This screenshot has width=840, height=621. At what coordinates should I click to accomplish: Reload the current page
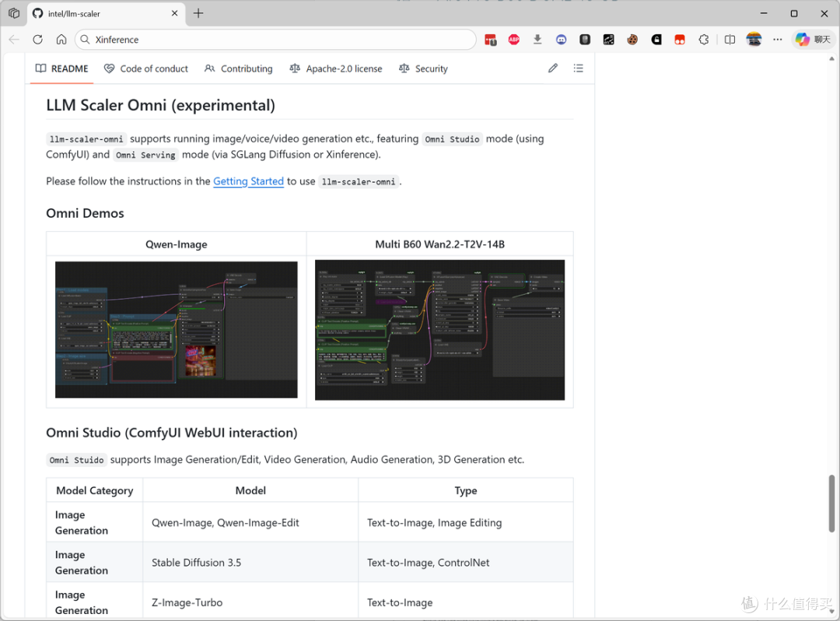tap(37, 40)
